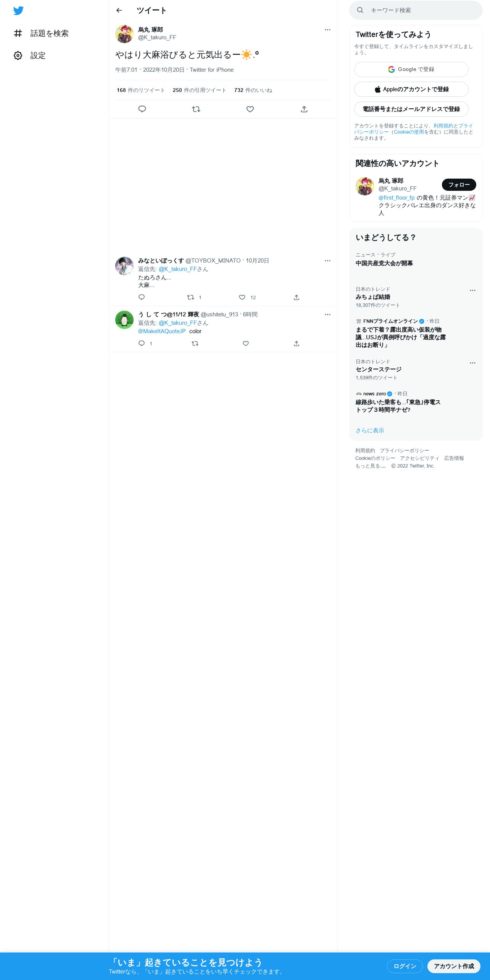Retweet the reply from ushitetu_913
This screenshot has width=490, height=980.
coord(195,343)
